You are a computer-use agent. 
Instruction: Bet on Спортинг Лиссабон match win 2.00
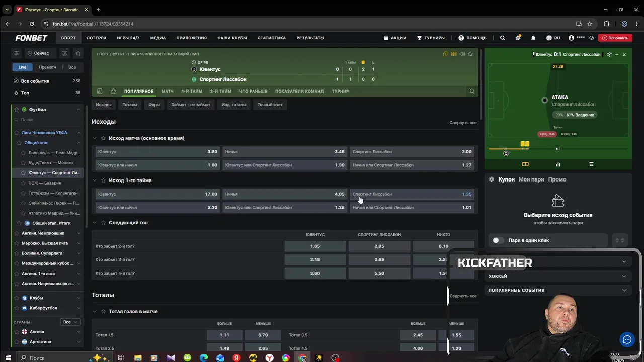pyautogui.click(x=412, y=152)
